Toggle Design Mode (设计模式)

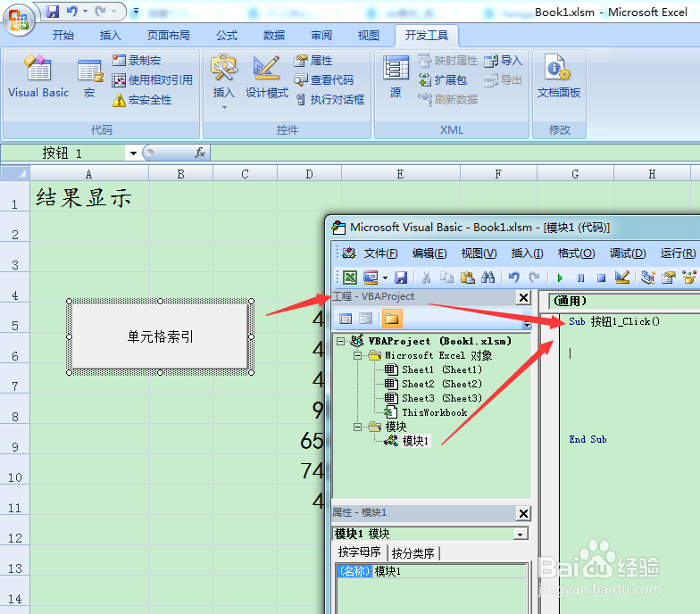[x=267, y=77]
